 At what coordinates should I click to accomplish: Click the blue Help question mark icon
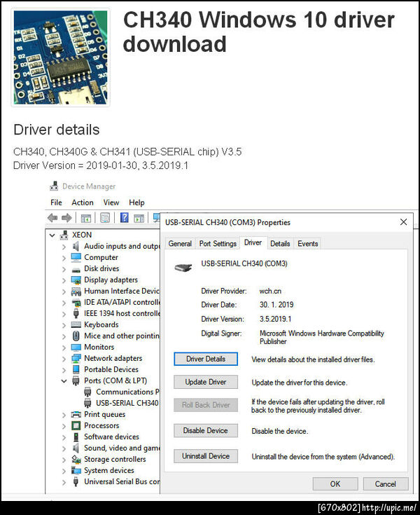point(125,218)
